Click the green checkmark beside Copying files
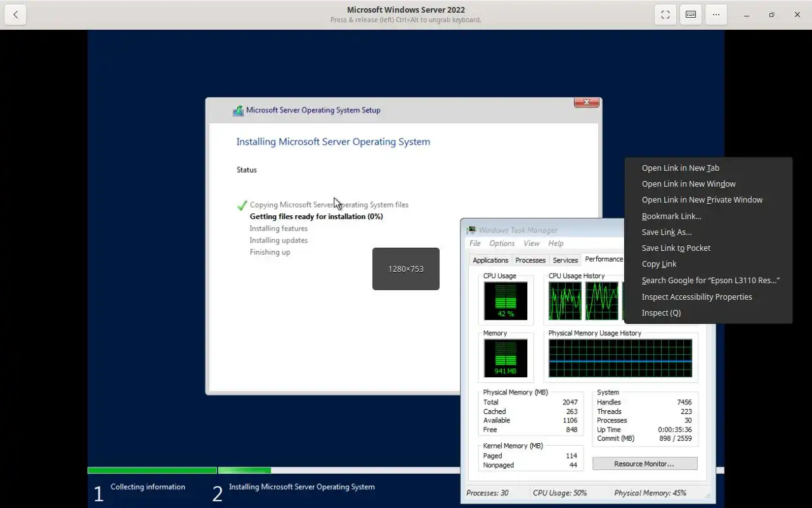The height and width of the screenshot is (508, 812). point(242,205)
